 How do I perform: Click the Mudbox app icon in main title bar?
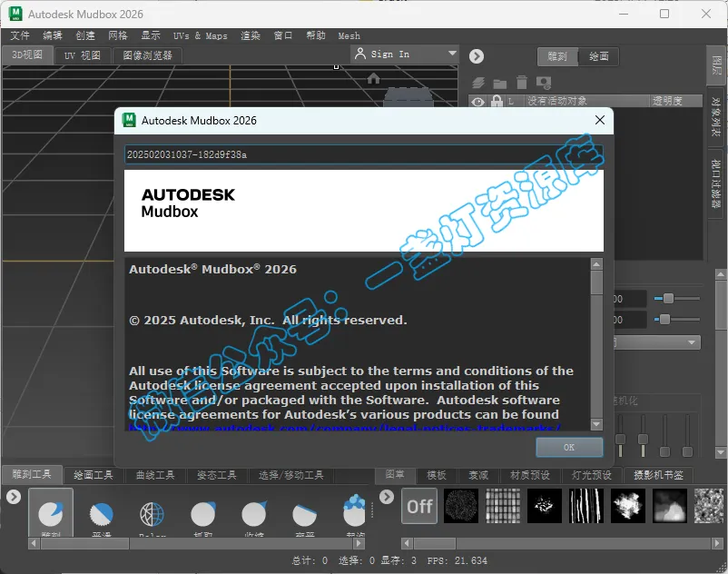coord(15,14)
